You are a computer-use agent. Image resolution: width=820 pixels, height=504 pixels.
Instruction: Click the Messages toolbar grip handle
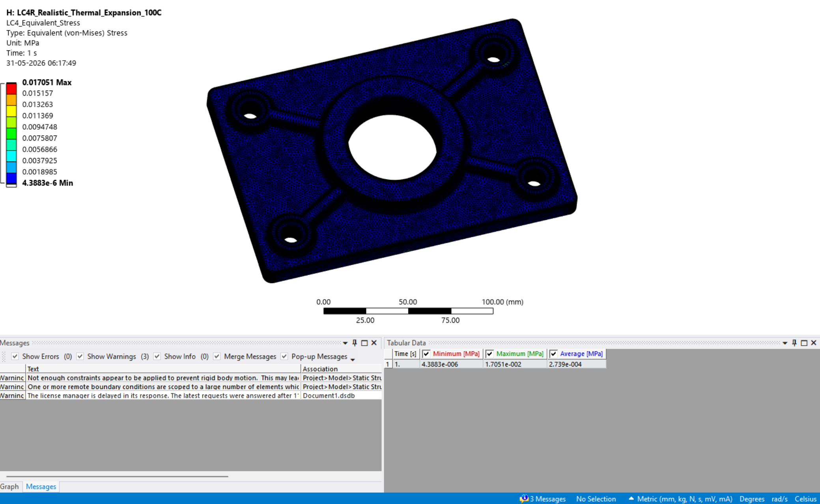4,357
